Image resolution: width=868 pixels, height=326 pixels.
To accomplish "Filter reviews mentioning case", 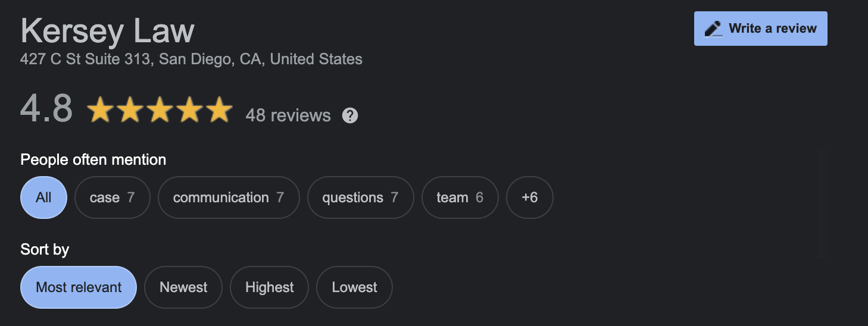I will [x=112, y=198].
